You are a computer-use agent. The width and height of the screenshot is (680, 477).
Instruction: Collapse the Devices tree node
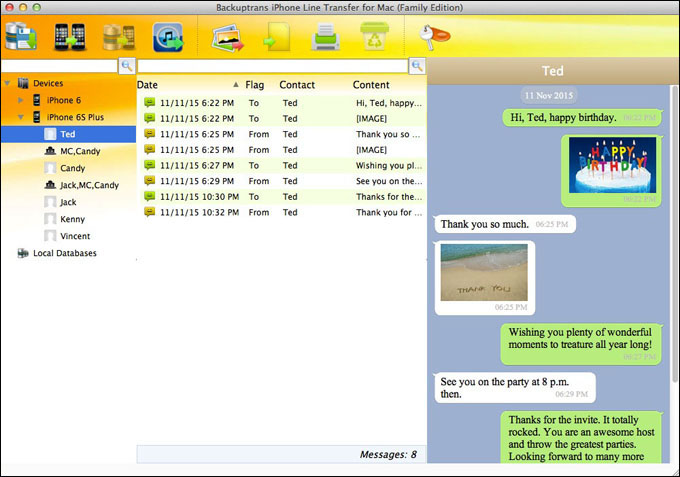[x=7, y=83]
